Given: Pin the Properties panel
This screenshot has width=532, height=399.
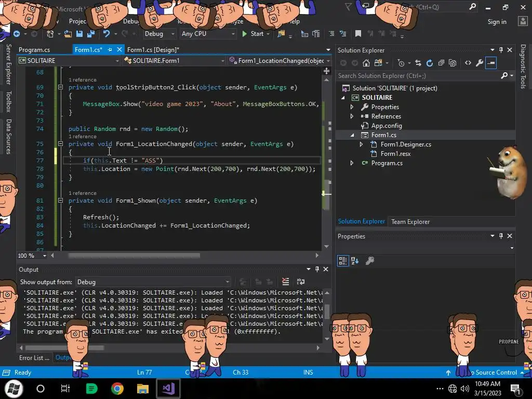Looking at the screenshot, I should [501, 236].
